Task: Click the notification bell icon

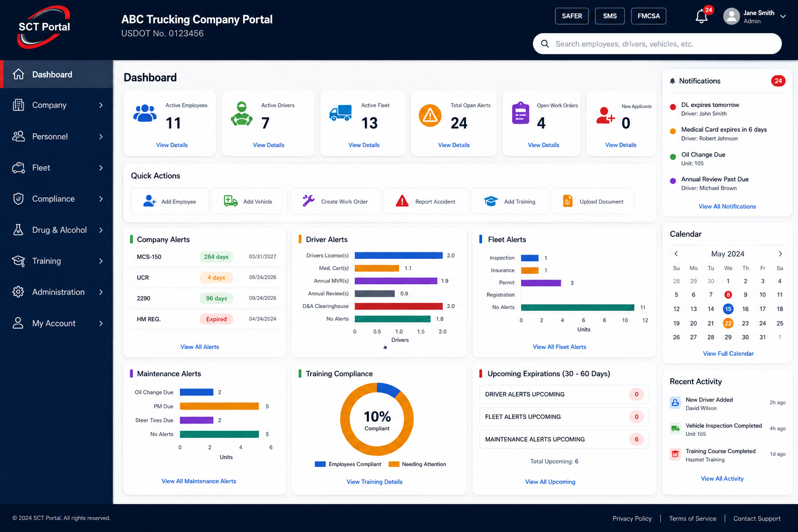Action: [x=701, y=17]
